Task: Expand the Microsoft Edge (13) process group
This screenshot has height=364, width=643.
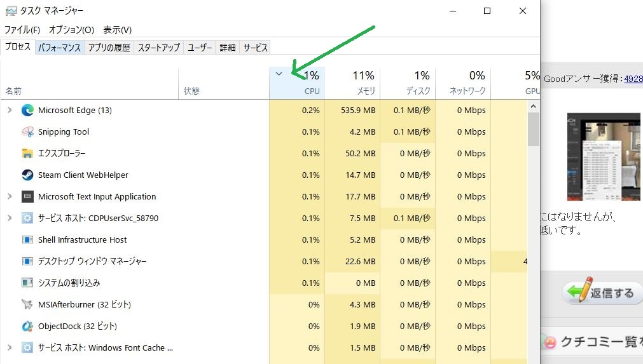Action: point(10,110)
